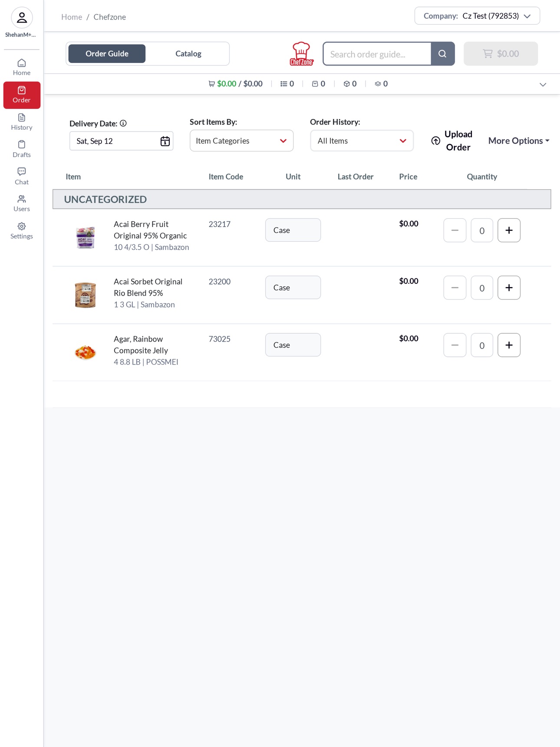This screenshot has height=747, width=560.
Task: Click the Sat, Sep 12 delivery date field
Action: pos(121,141)
